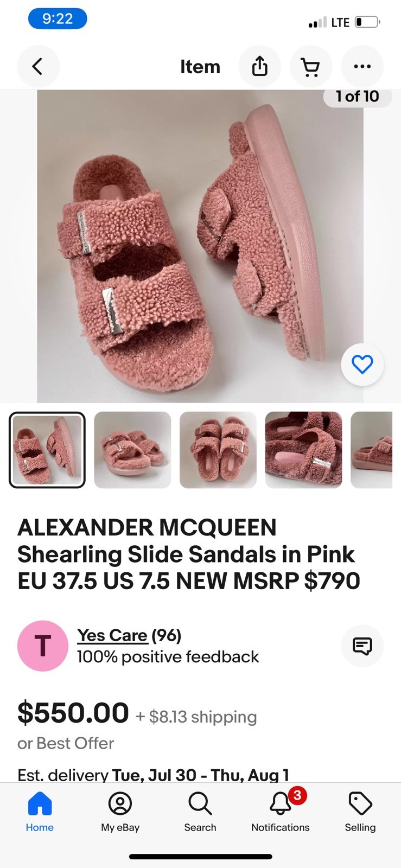Viewport: 401px width, 868px height.
Task: Go back using the back arrow
Action: (x=38, y=67)
